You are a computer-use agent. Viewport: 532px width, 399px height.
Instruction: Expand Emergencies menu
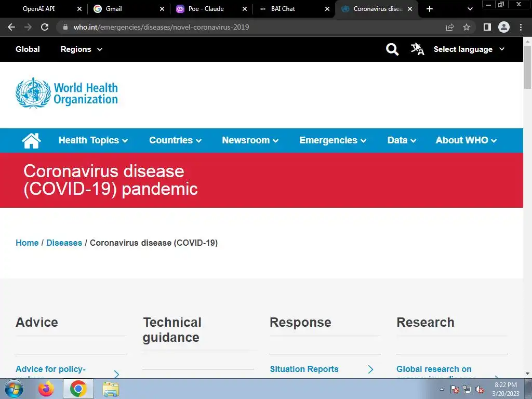click(x=332, y=140)
